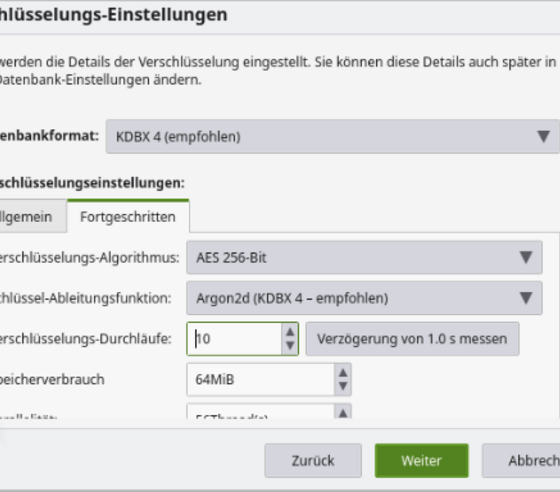
Task: Expand the AES 256-Bit algorithm dropdown
Action: pyautogui.click(x=364, y=257)
